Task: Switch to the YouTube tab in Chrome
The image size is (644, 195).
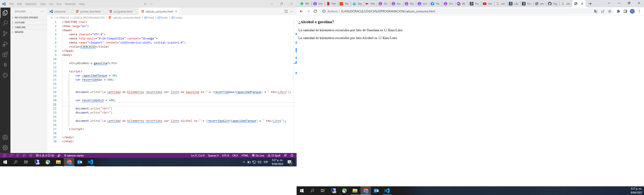Action: [x=487, y=4]
